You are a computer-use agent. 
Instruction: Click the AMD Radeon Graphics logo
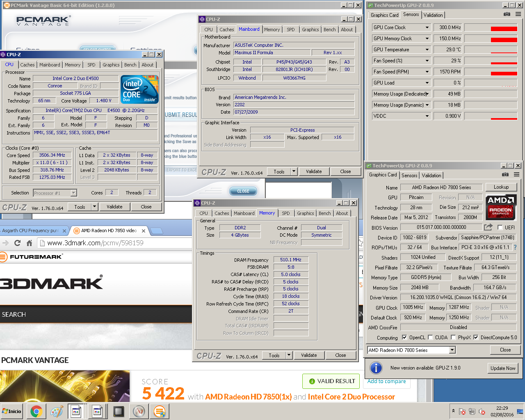click(501, 207)
